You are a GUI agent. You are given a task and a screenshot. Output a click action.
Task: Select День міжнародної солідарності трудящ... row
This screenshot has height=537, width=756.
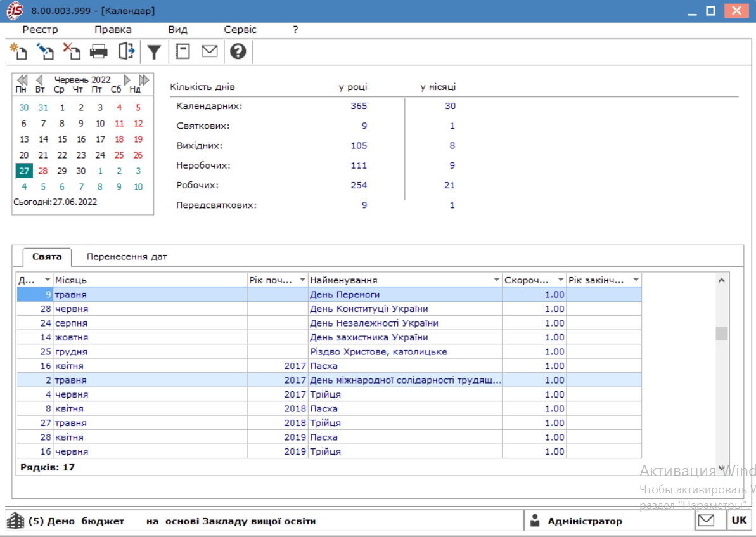click(x=330, y=380)
